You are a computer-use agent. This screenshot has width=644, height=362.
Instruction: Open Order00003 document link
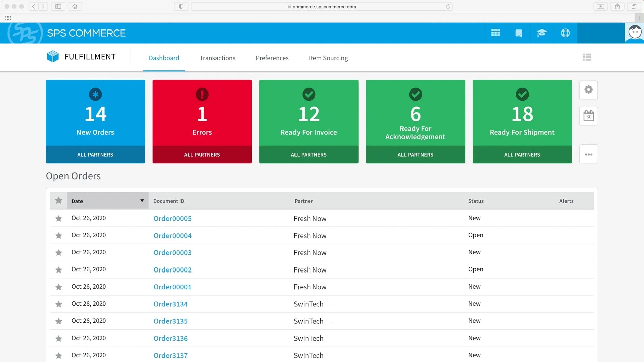click(x=172, y=252)
